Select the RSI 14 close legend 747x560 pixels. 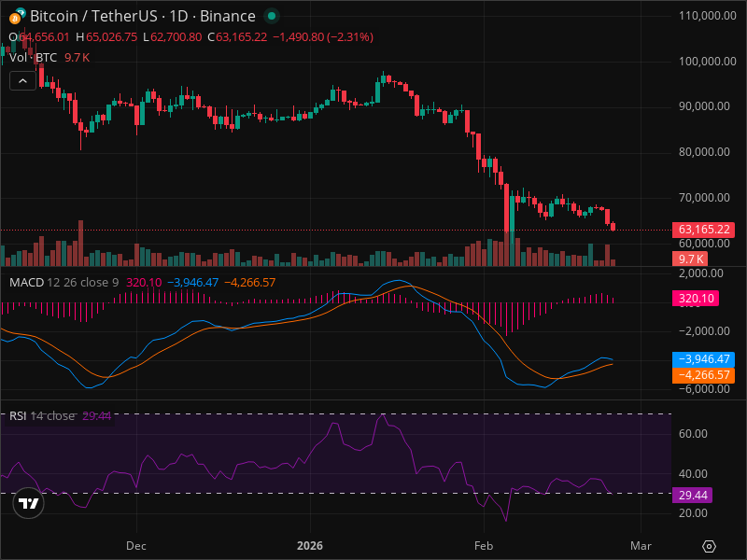42,416
